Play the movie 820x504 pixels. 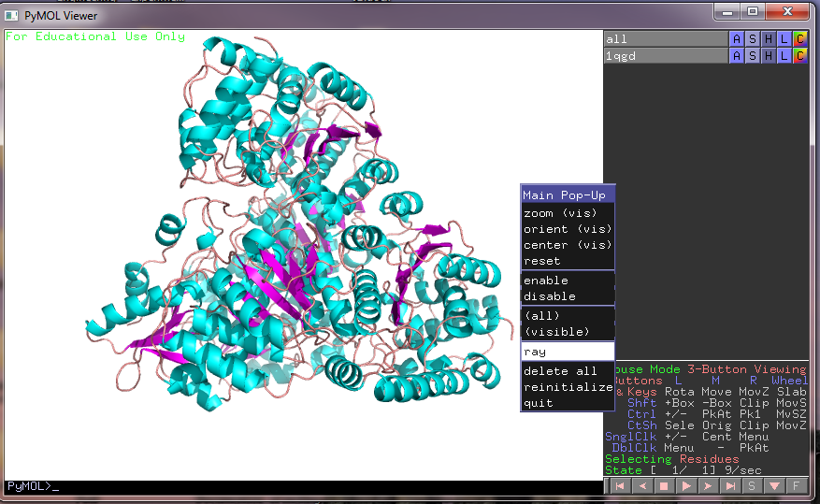(686, 486)
